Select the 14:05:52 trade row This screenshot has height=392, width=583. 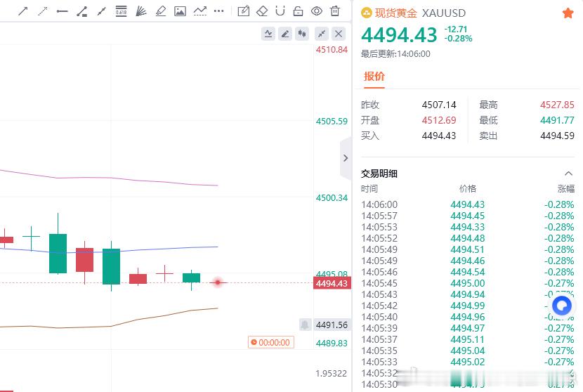467,238
